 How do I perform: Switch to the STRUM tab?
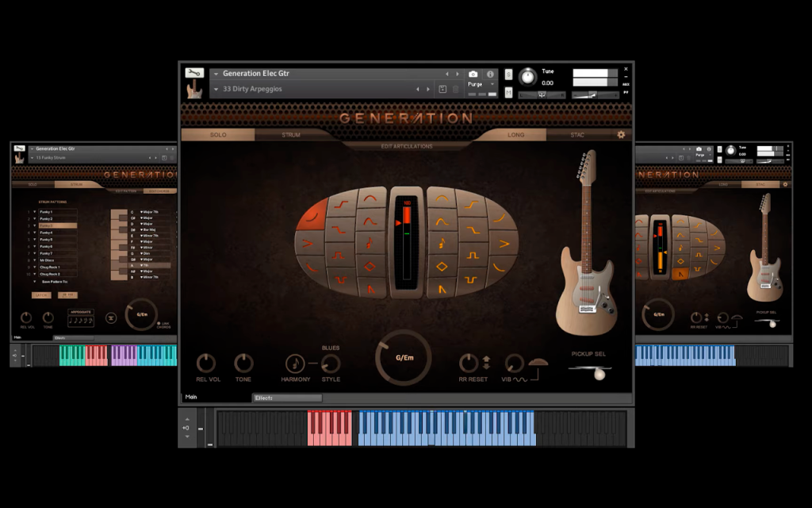pyautogui.click(x=290, y=135)
